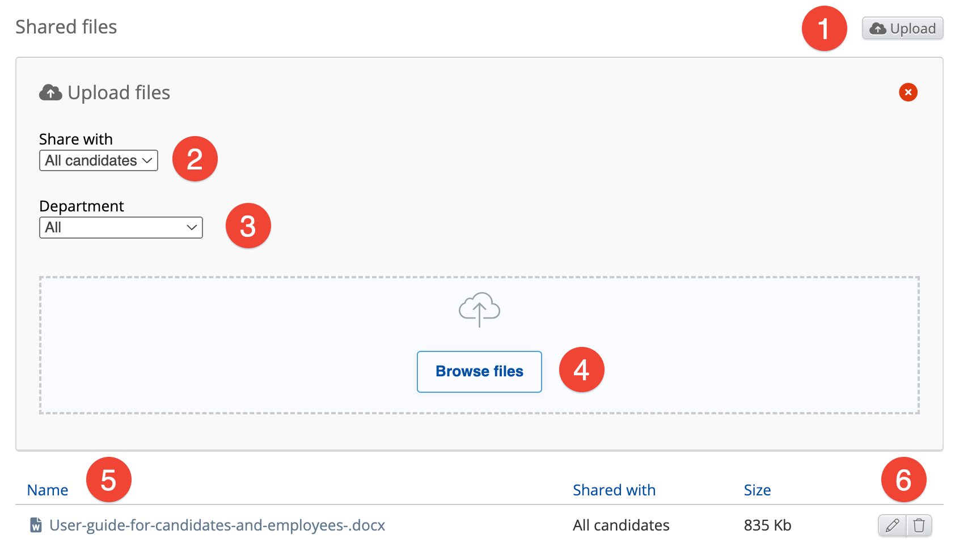Click the Word document icon beside the file

[x=36, y=525]
